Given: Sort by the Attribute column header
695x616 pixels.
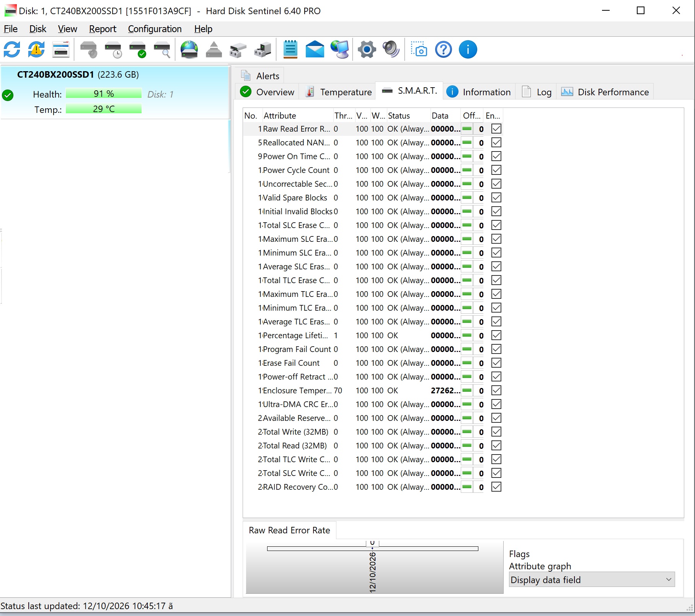Looking at the screenshot, I should point(297,116).
